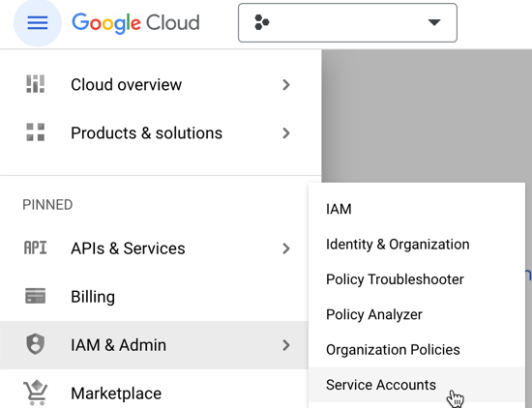Open Policy Analyzer from submenu

(417, 314)
